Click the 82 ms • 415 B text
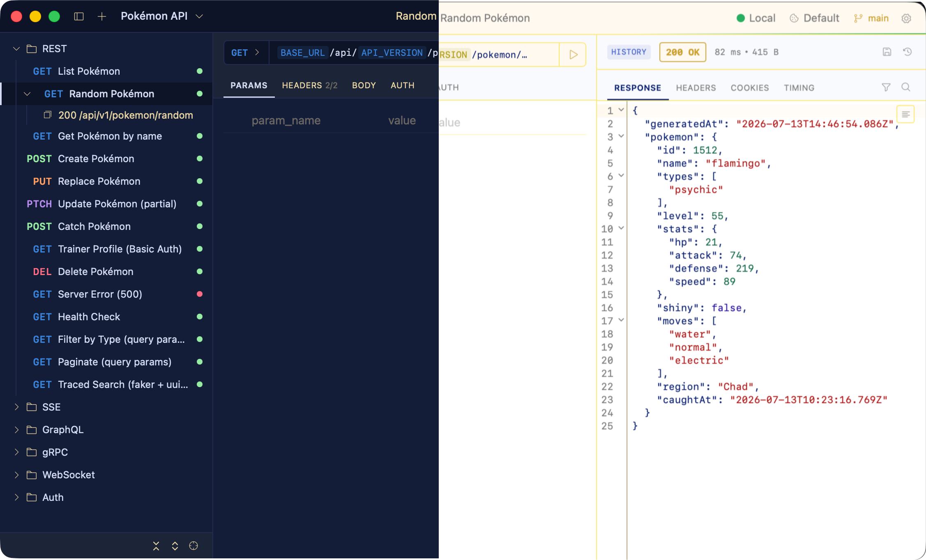926x560 pixels. [x=746, y=52]
